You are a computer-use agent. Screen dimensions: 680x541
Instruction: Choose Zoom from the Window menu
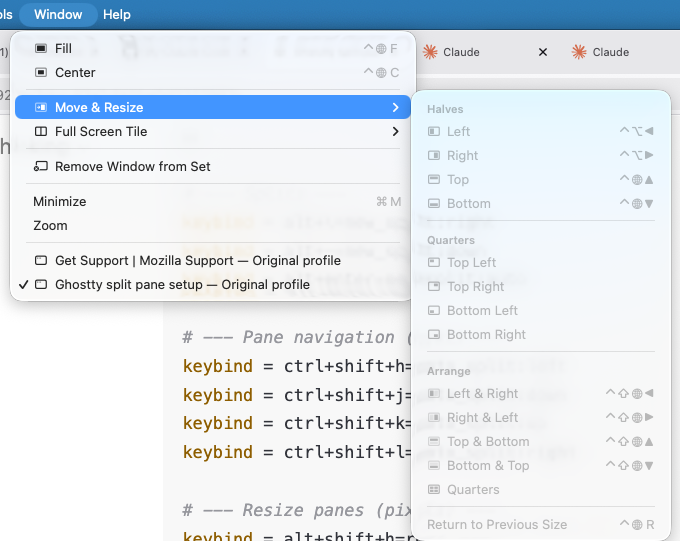(50, 225)
